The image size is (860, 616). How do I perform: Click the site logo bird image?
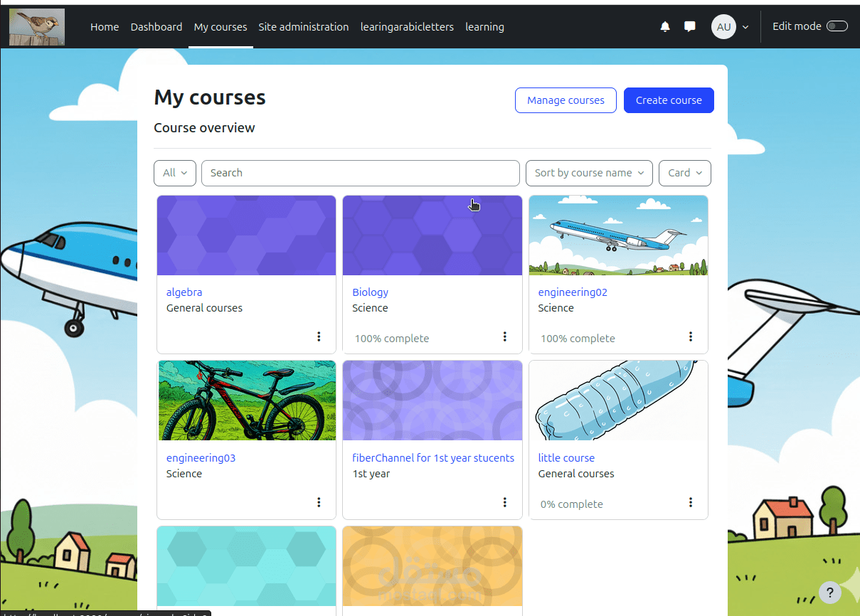coord(37,27)
